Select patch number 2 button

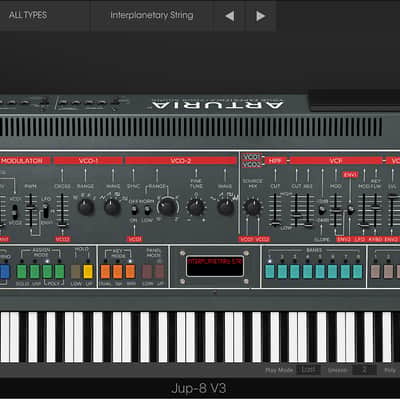click(388, 272)
